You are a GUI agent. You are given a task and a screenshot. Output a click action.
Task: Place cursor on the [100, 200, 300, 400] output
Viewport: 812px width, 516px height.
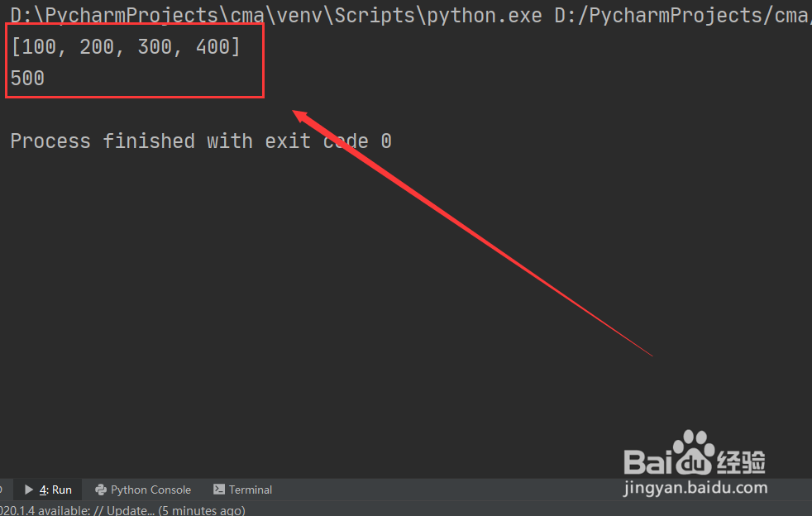point(126,47)
